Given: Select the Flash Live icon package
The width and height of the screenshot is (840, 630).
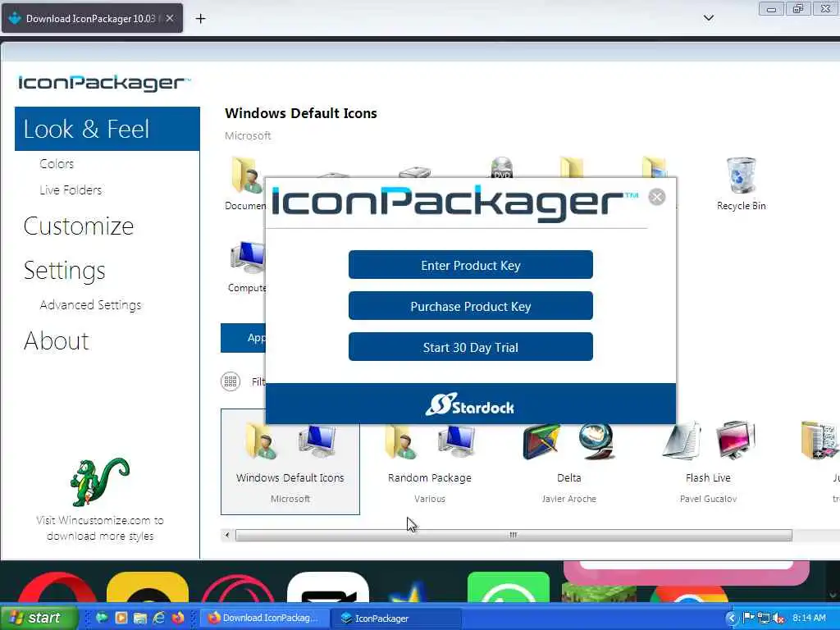Looking at the screenshot, I should click(x=708, y=462).
